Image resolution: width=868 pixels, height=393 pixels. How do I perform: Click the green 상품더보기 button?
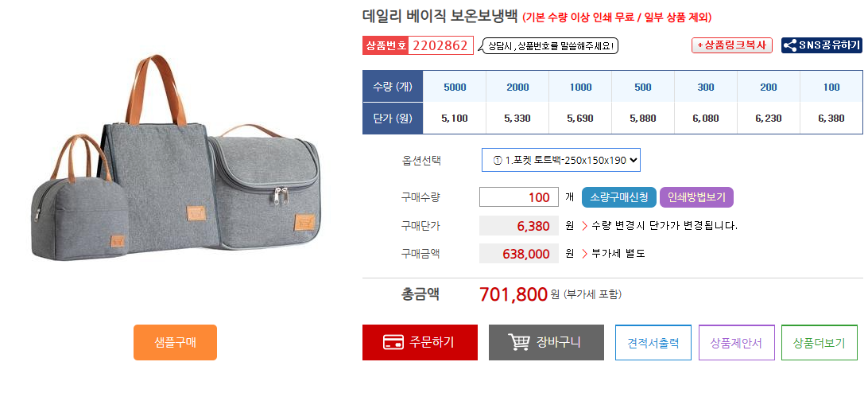click(820, 343)
